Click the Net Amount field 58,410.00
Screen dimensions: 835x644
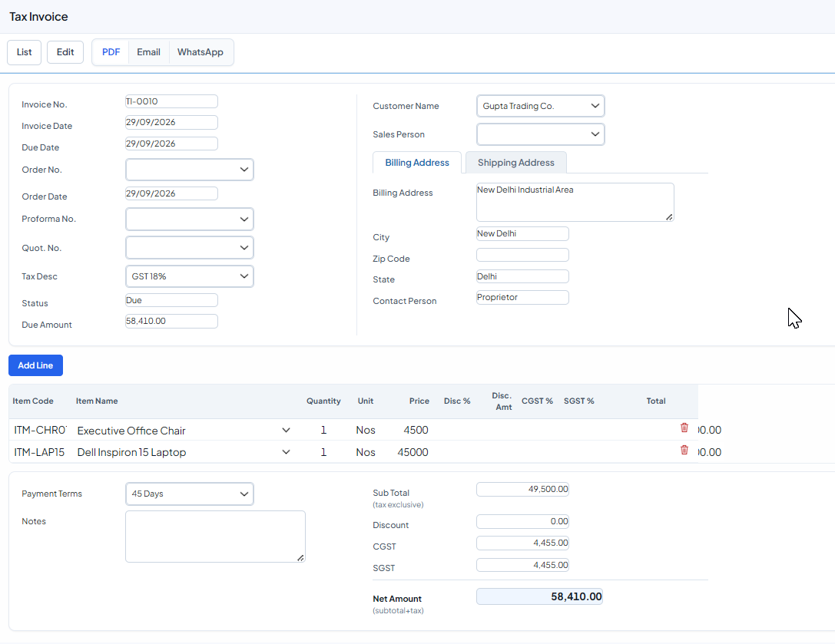click(x=539, y=596)
